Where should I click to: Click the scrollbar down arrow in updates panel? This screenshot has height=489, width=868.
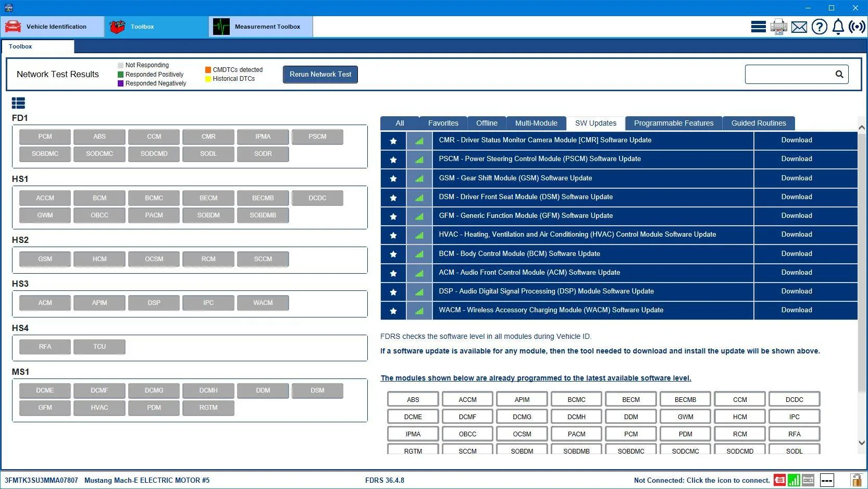coord(862,443)
